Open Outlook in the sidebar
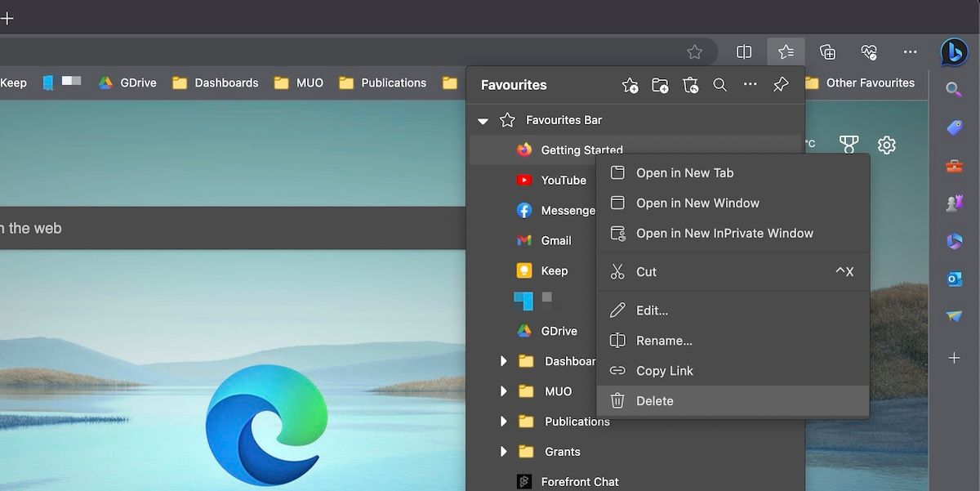Viewport: 980px width, 491px height. pyautogui.click(x=954, y=279)
